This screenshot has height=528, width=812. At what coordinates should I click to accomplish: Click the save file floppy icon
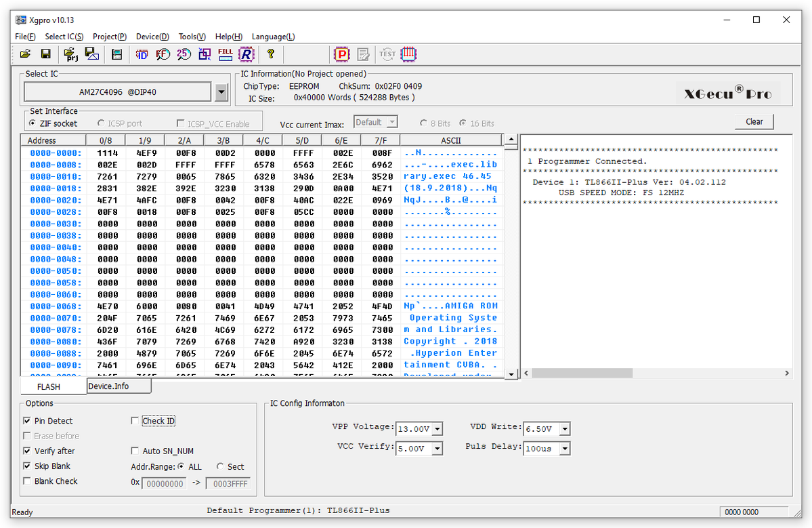tap(45, 54)
